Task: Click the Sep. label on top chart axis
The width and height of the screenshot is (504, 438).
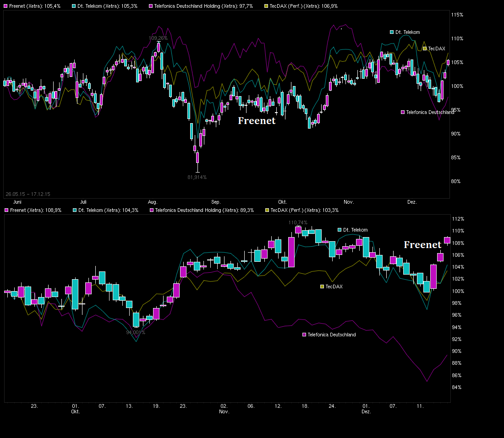Action: 216,202
